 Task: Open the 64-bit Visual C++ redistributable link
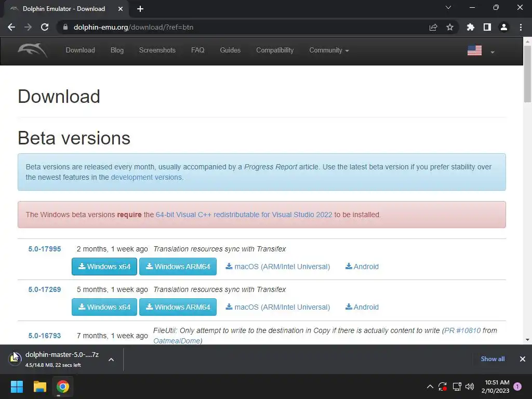(244, 215)
